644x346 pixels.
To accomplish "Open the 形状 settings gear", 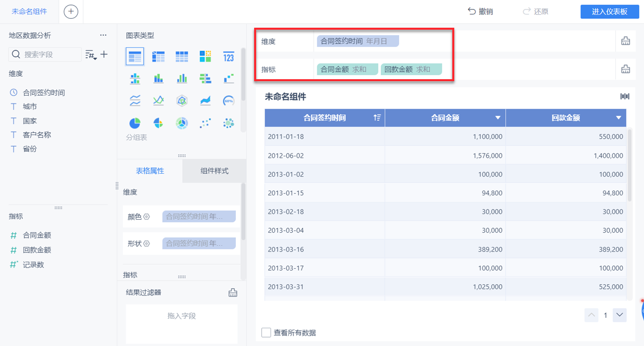I will click(147, 244).
